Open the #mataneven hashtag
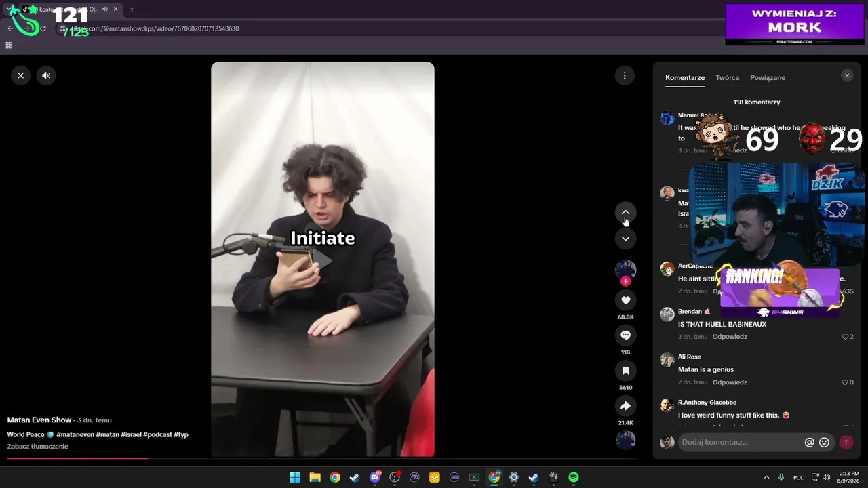Viewport: 868px width, 488px height. click(x=75, y=434)
